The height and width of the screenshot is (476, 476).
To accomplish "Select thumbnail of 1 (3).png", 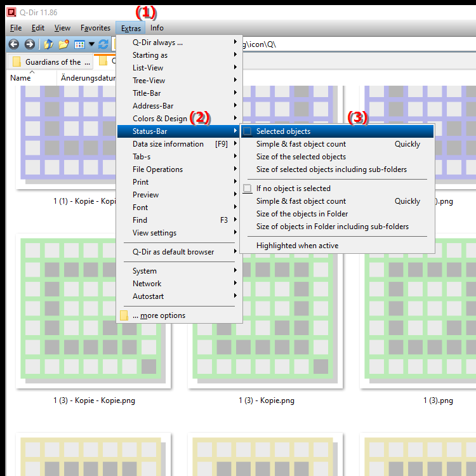I will pyautogui.click(x=418, y=311).
